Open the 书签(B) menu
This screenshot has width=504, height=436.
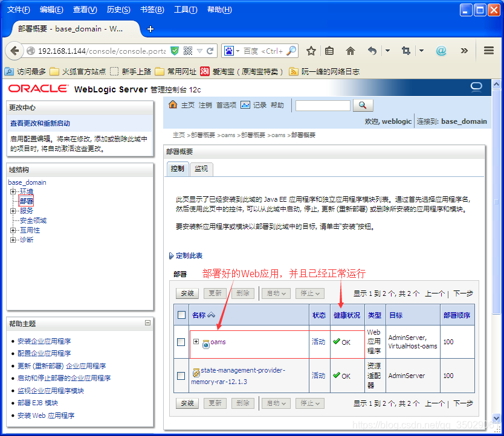pos(152,10)
